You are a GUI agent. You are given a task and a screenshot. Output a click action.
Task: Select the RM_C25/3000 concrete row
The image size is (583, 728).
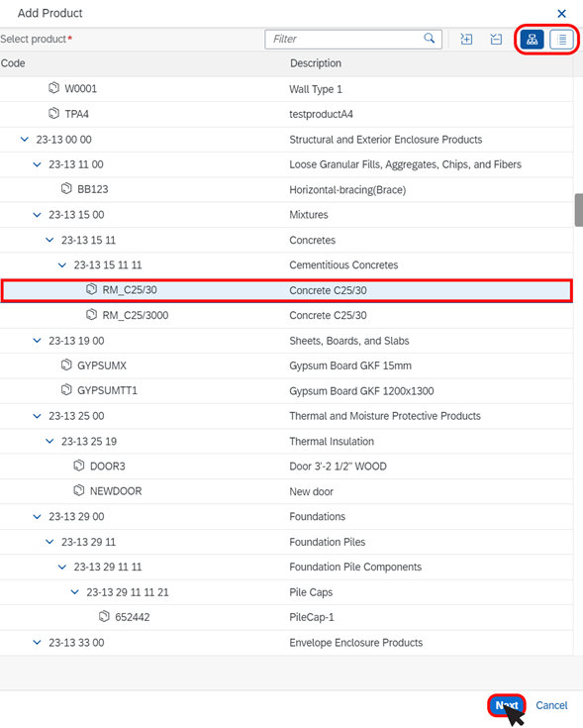(286, 315)
